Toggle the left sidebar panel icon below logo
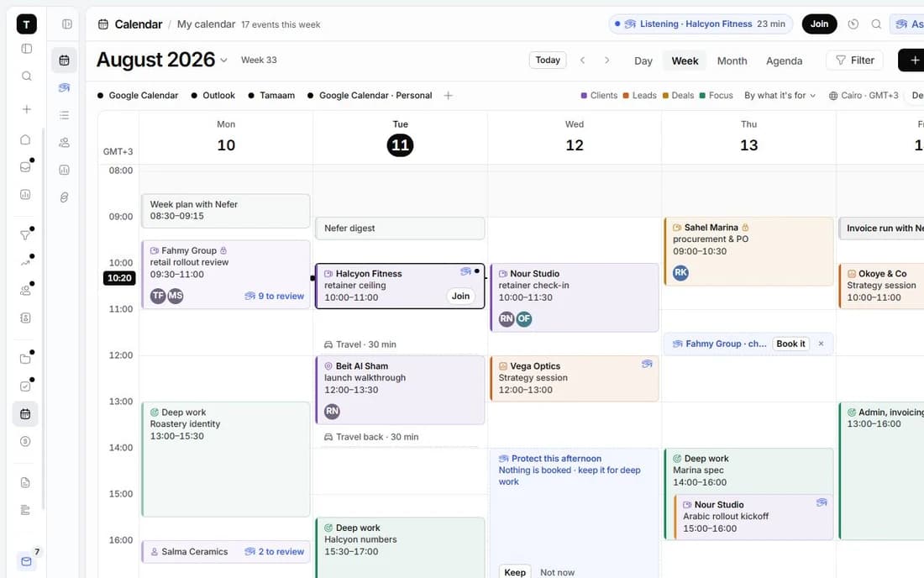The height and width of the screenshot is (578, 924). pyautogui.click(x=27, y=49)
